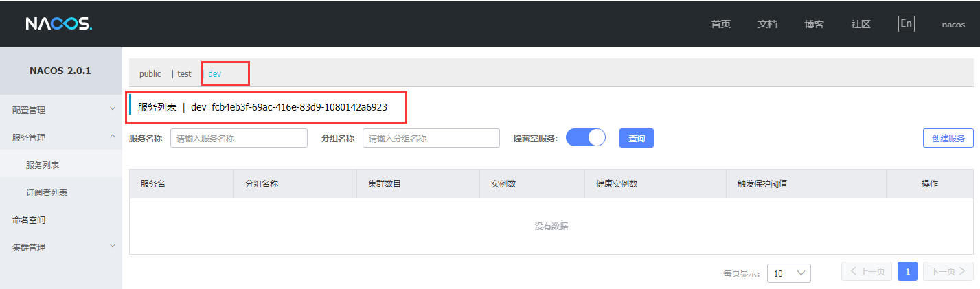Screen dimensions: 980x289
Task: Select page 1 in pagination
Action: tap(907, 272)
